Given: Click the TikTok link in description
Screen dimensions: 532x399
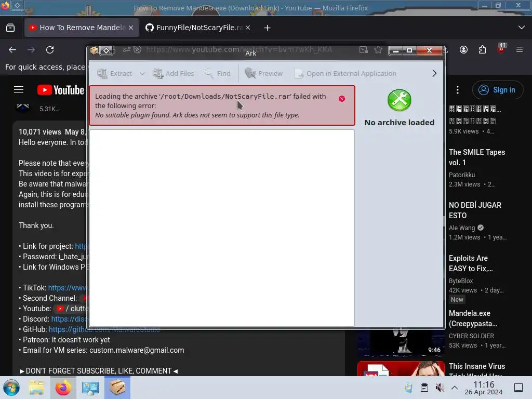Looking at the screenshot, I should click(67, 288).
